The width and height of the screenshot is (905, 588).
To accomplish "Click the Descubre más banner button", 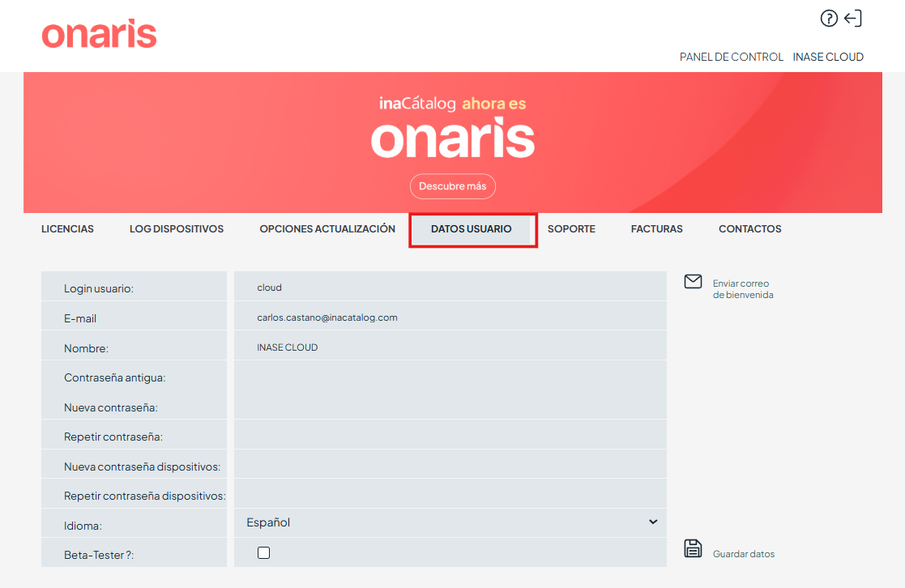I will (452, 186).
